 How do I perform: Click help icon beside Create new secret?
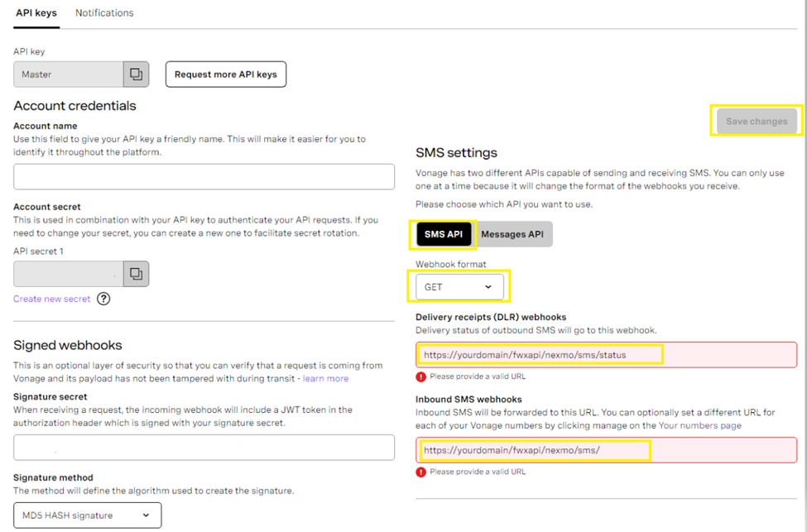click(x=103, y=299)
